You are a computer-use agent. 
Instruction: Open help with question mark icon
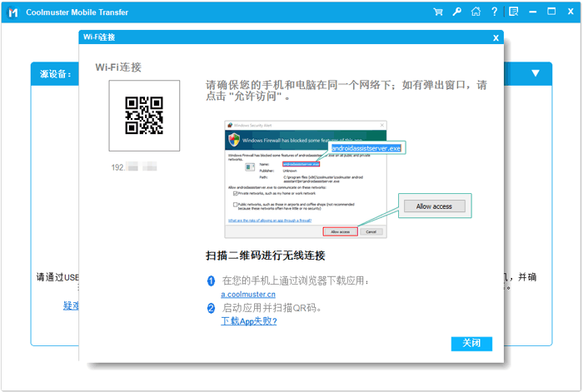[x=494, y=12]
